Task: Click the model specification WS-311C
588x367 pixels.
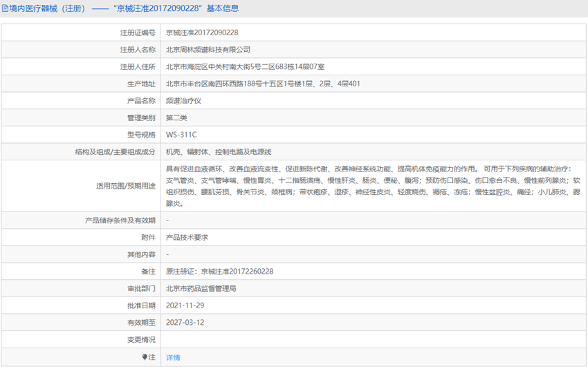Action: pyautogui.click(x=181, y=135)
